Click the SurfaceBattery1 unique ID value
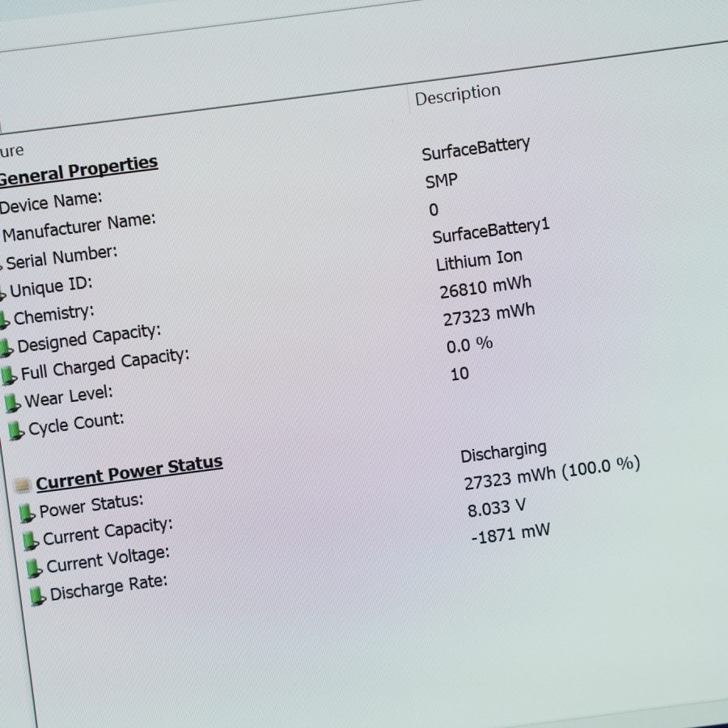Viewport: 728px width, 728px height. click(491, 231)
